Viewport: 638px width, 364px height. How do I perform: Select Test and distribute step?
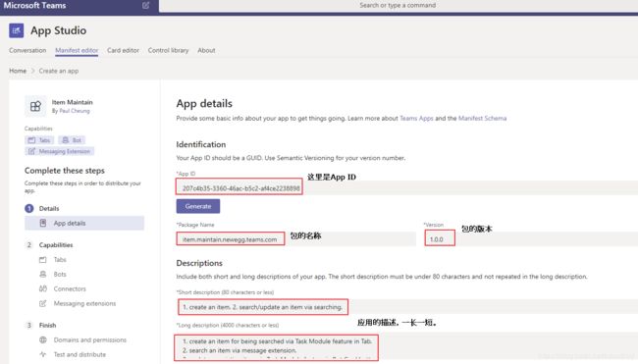[80, 354]
